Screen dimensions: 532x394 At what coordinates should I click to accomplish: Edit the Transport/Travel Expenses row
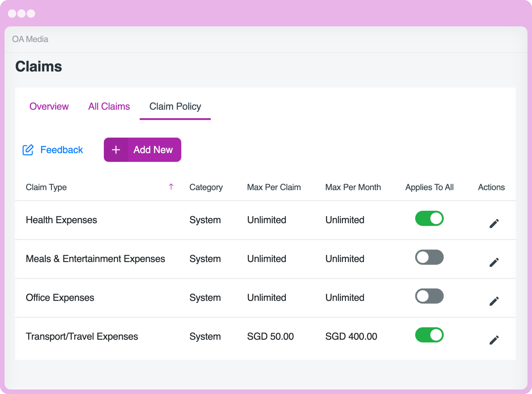(x=494, y=340)
